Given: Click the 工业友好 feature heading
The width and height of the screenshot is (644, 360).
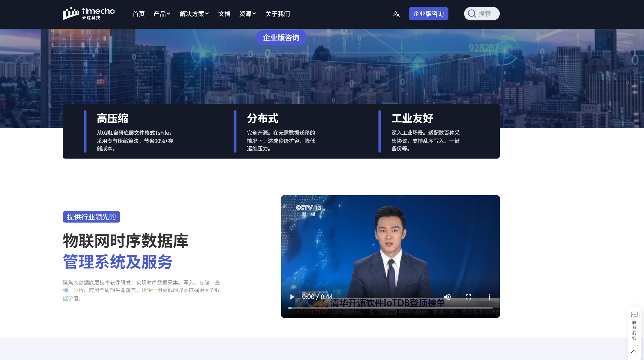Looking at the screenshot, I should (412, 118).
